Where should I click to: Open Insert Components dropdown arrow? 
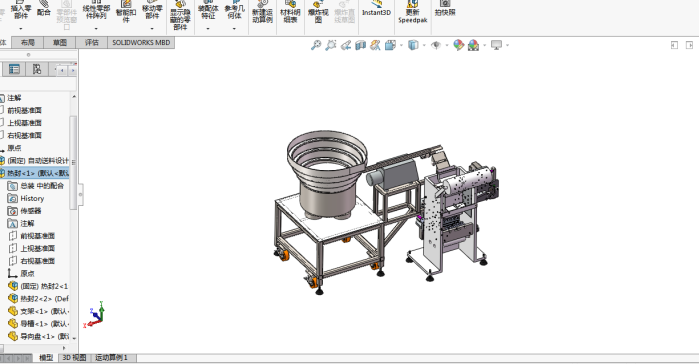tap(21, 29)
